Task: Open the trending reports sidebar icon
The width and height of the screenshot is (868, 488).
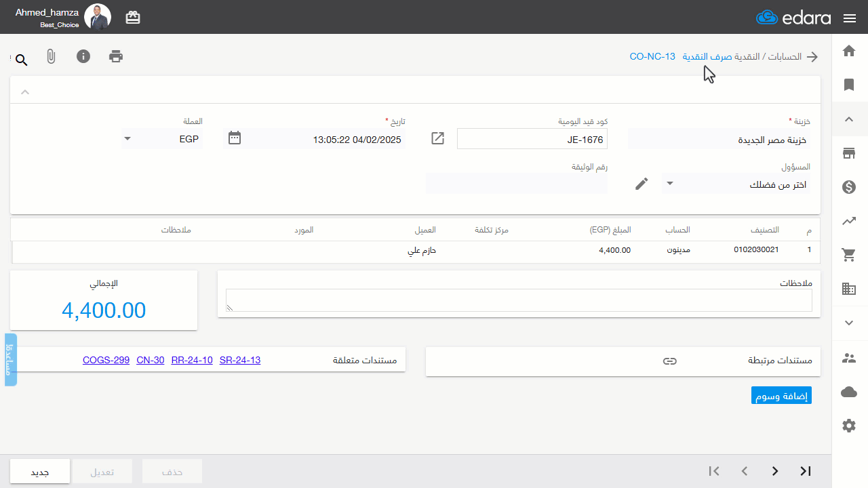Action: (849, 221)
